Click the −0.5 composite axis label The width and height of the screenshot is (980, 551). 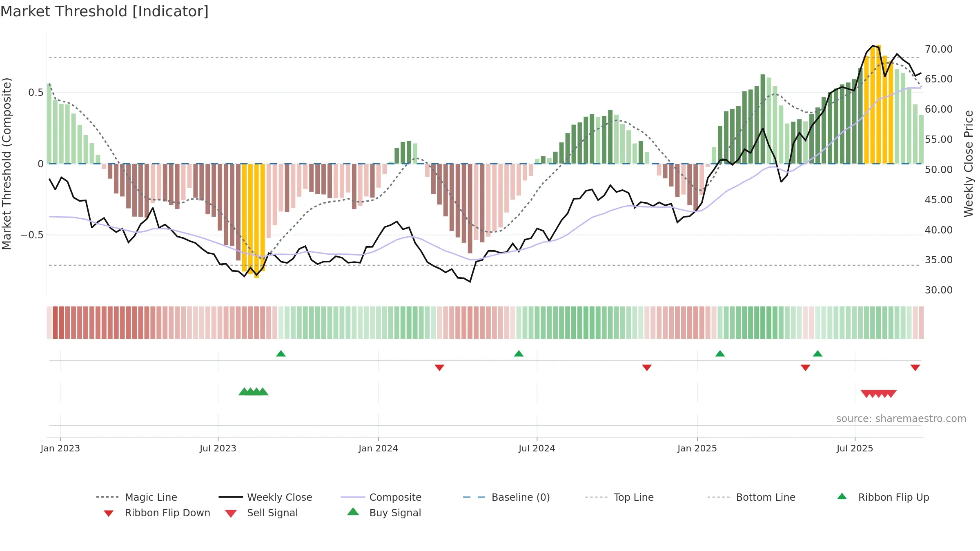[32, 235]
